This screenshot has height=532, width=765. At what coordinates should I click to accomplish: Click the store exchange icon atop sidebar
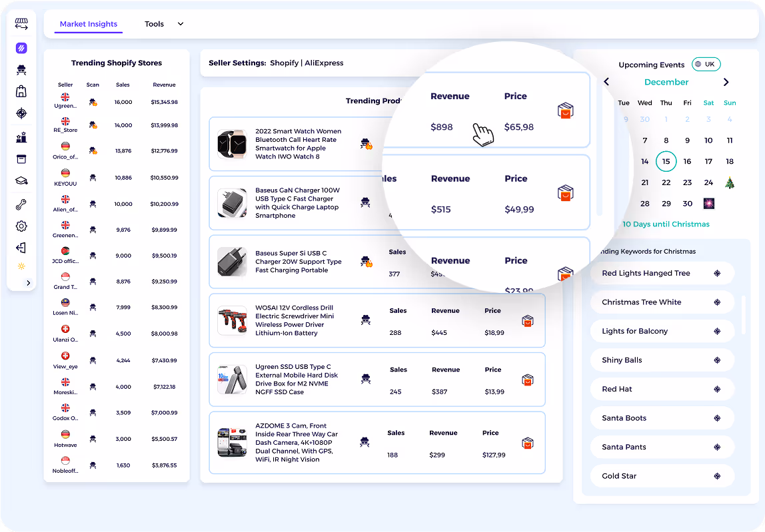click(x=21, y=24)
